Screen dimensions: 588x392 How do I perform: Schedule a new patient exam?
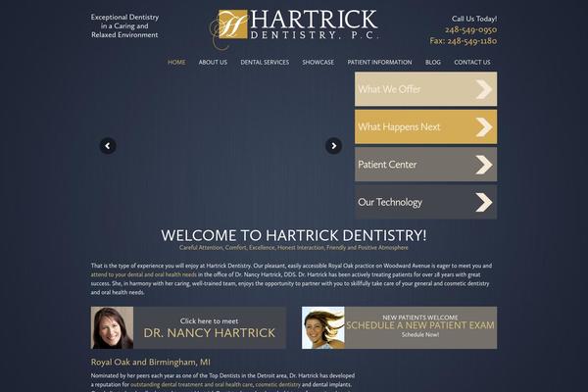[420, 325]
